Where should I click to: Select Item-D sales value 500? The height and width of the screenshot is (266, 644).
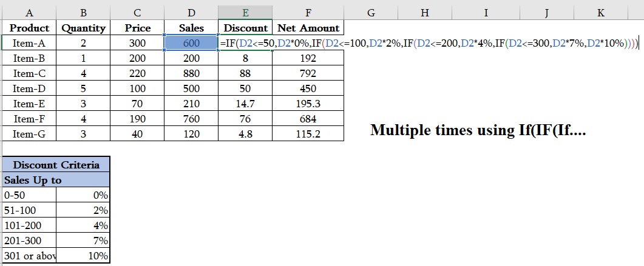point(191,88)
